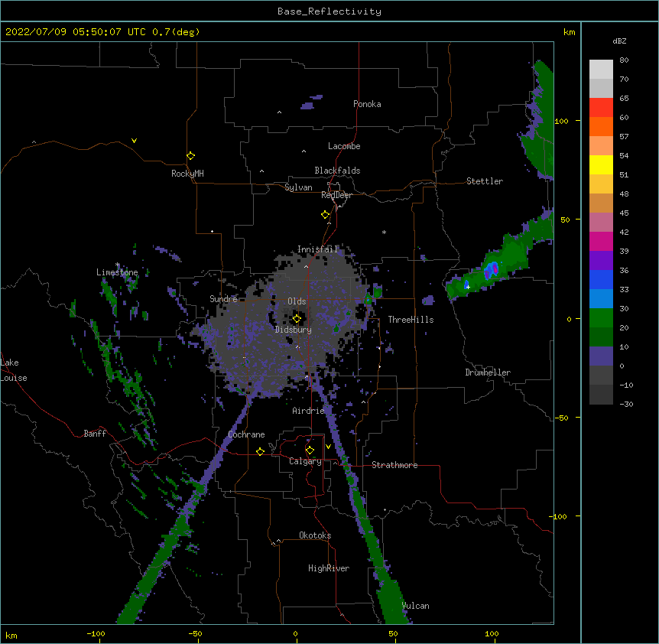
Task: Click the Sylvan label
Action: 298,187
